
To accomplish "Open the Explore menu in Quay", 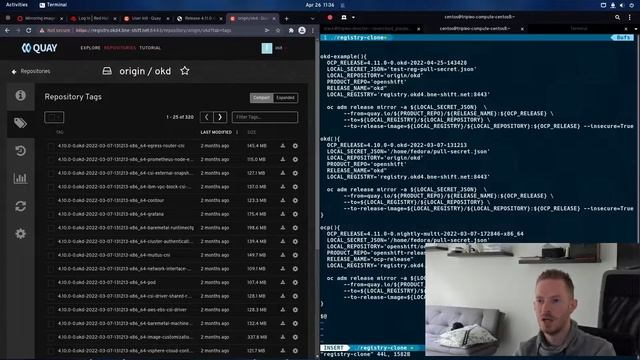I will point(90,48).
